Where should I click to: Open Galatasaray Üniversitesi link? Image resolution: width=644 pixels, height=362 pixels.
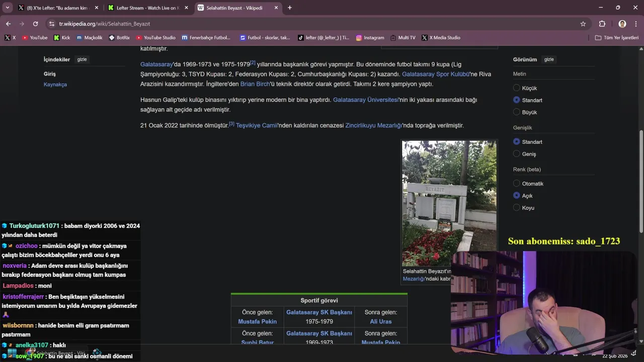click(366, 100)
